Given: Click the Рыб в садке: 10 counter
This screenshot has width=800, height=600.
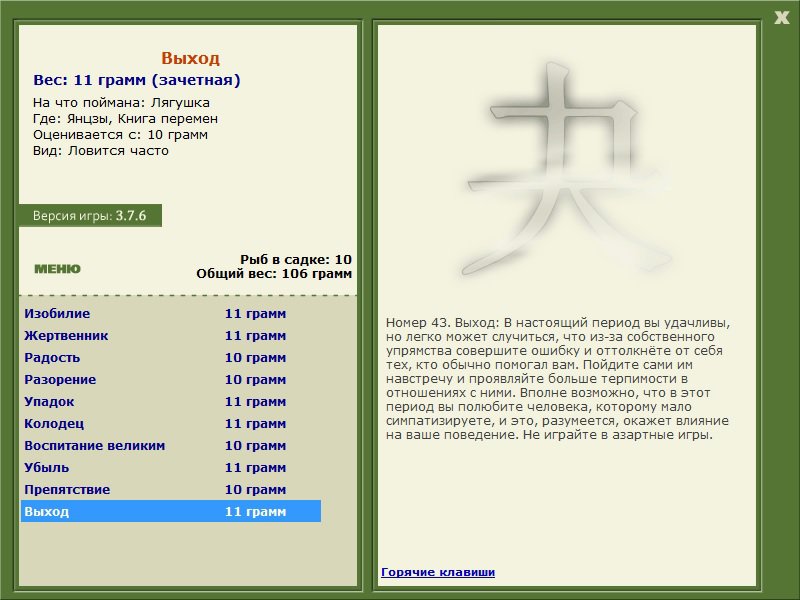Looking at the screenshot, I should click(x=296, y=259).
